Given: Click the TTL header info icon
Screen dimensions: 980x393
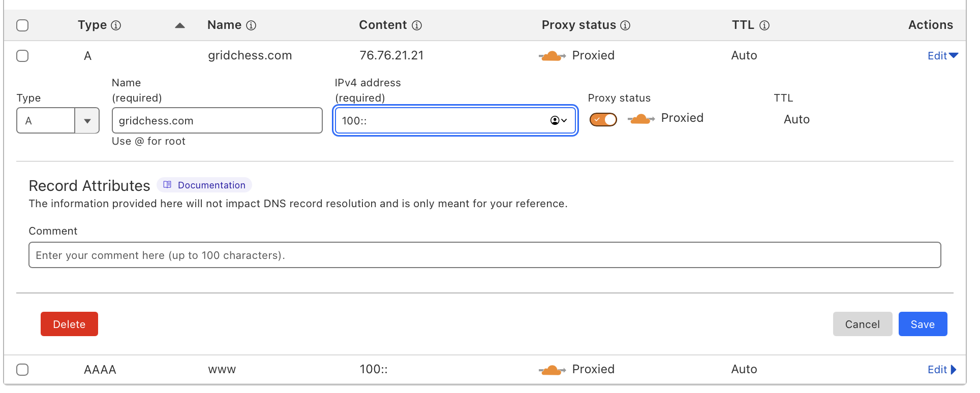Looking at the screenshot, I should (764, 25).
